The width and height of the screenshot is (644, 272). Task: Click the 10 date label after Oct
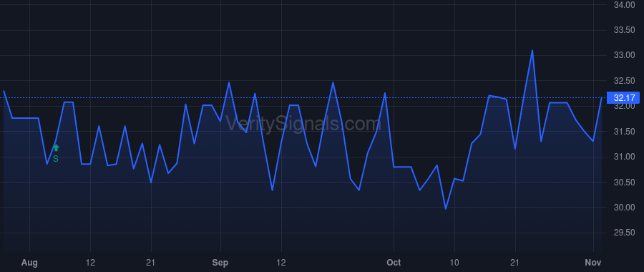click(x=454, y=263)
